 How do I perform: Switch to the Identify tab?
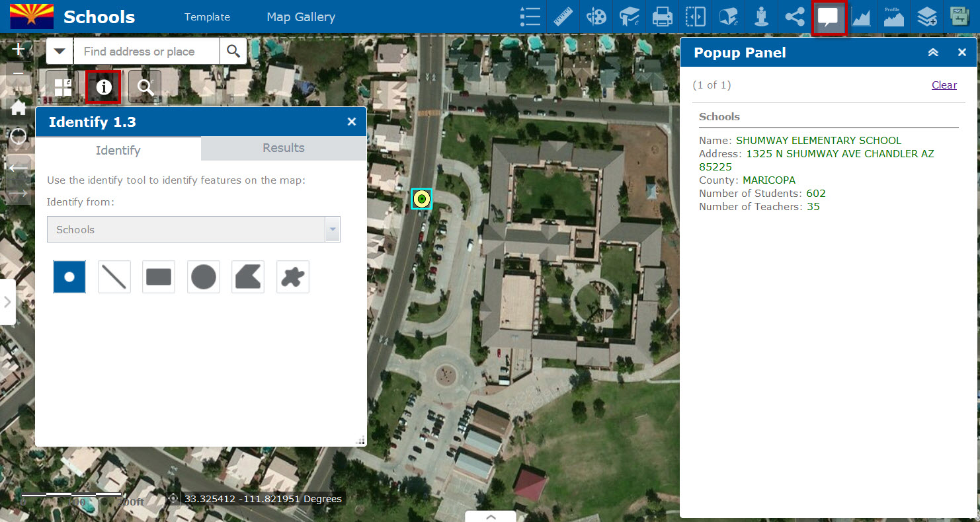(118, 150)
